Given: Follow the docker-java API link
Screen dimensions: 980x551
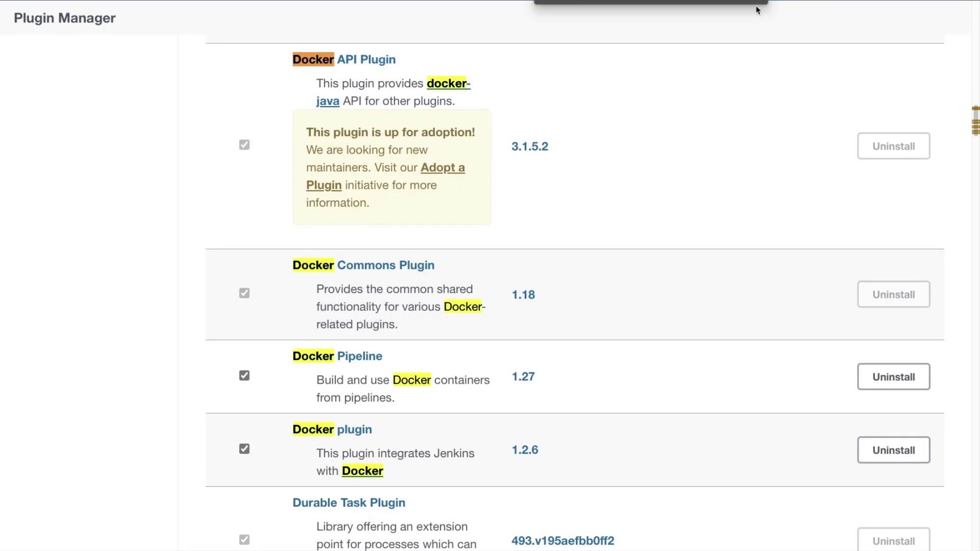Looking at the screenshot, I should pyautogui.click(x=448, y=84).
